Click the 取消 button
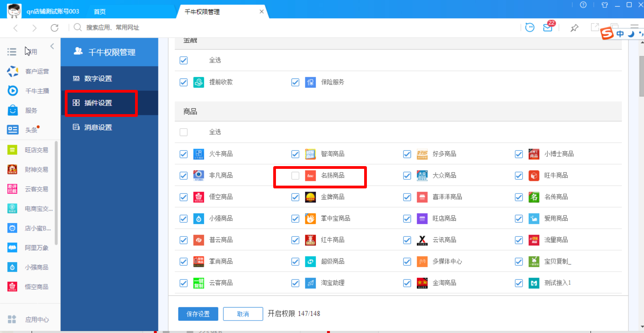The width and height of the screenshot is (644, 333). (x=243, y=314)
